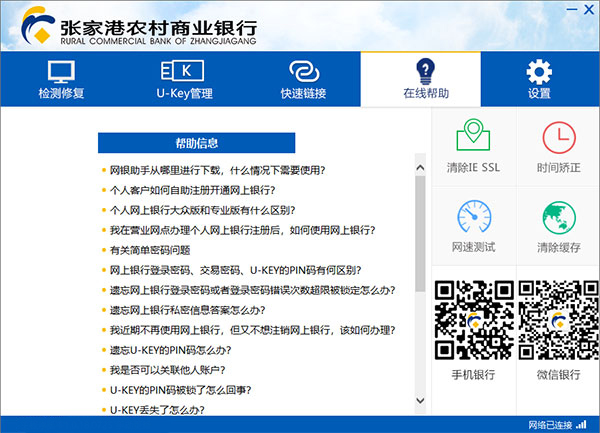Image resolution: width=600 pixels, height=433 pixels.
Task: Open 我是否可以关联他人账户 question
Action: 168,370
